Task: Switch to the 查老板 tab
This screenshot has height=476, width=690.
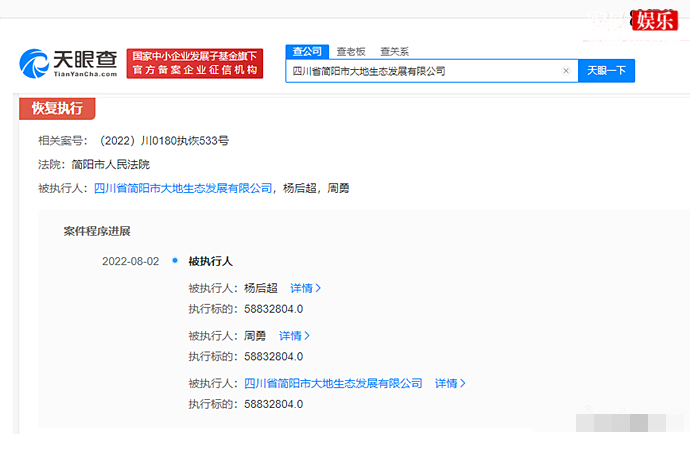Action: tap(351, 52)
